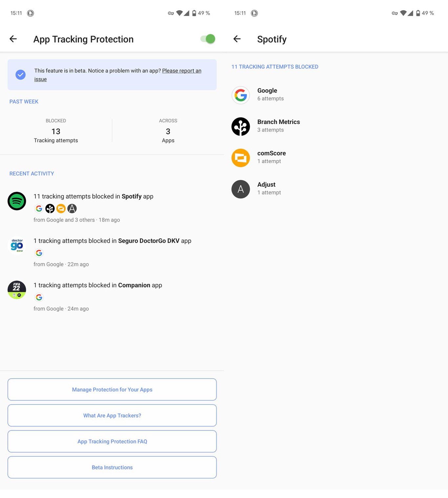
Task: Open Please report an issue link
Action: tap(182, 71)
